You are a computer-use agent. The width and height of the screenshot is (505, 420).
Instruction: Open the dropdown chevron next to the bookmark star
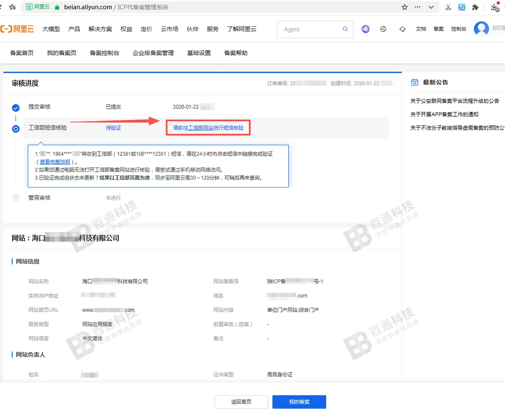tap(430, 7)
